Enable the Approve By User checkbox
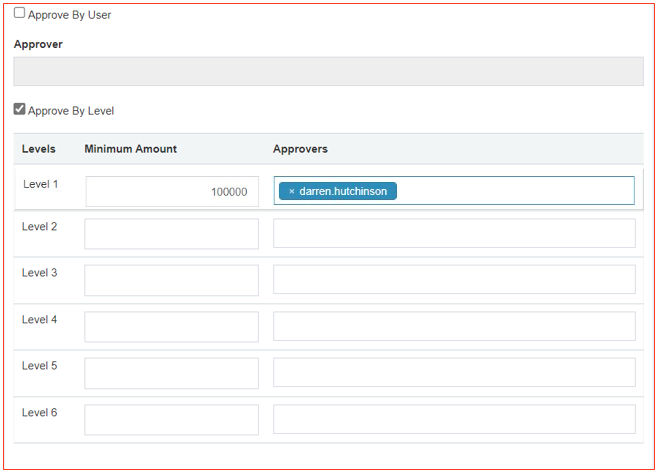This screenshot has width=657, height=472. coord(19,14)
